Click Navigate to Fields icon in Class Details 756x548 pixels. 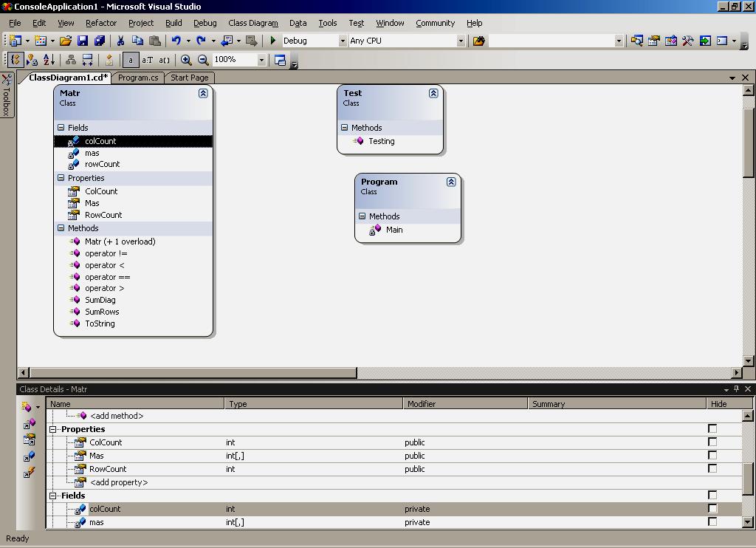tap(30, 456)
